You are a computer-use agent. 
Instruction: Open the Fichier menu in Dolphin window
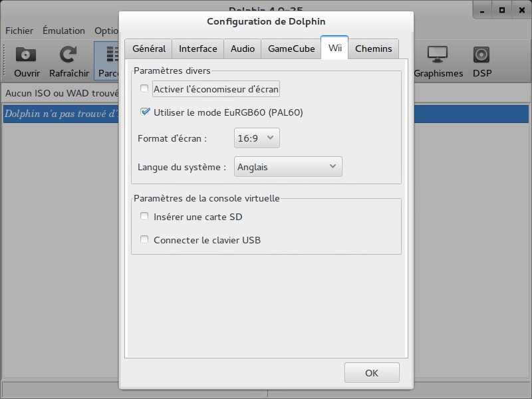pyautogui.click(x=19, y=31)
